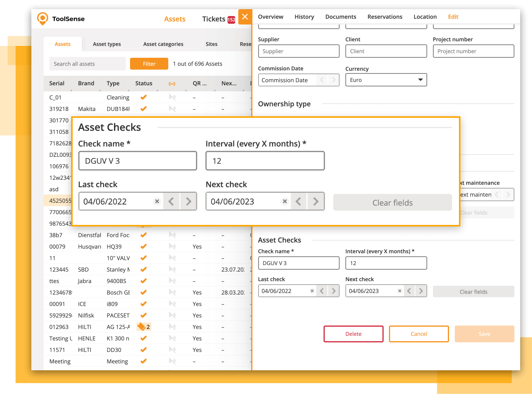The height and width of the screenshot is (394, 532).
Task: Open the History tab
Action: tap(304, 17)
